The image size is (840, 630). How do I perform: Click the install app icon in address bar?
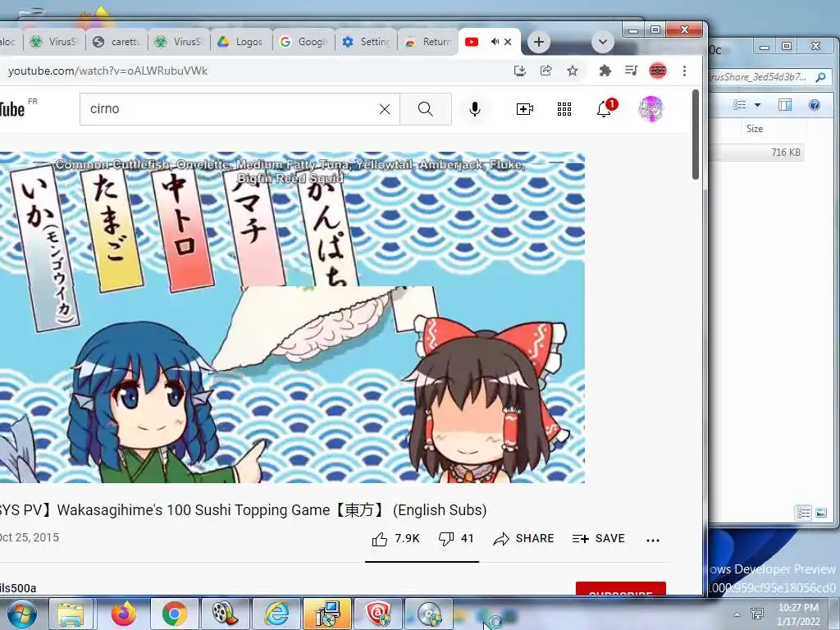coord(519,71)
